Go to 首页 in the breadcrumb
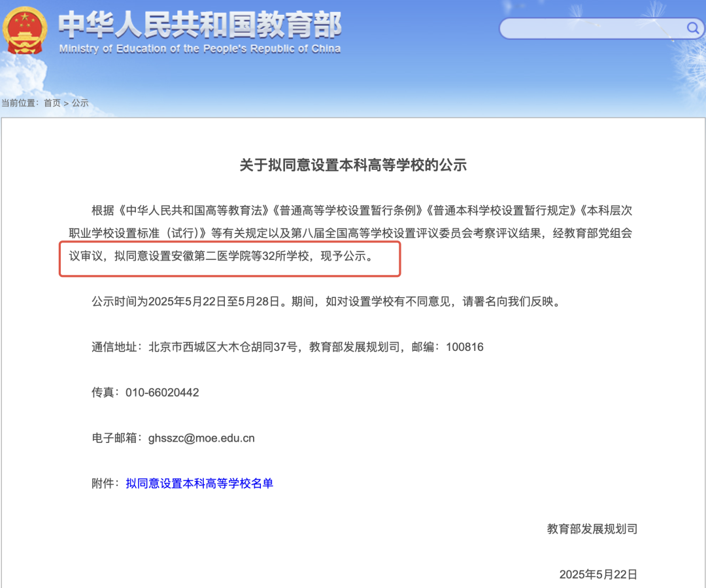Image resolution: width=706 pixels, height=588 pixels. [x=52, y=103]
